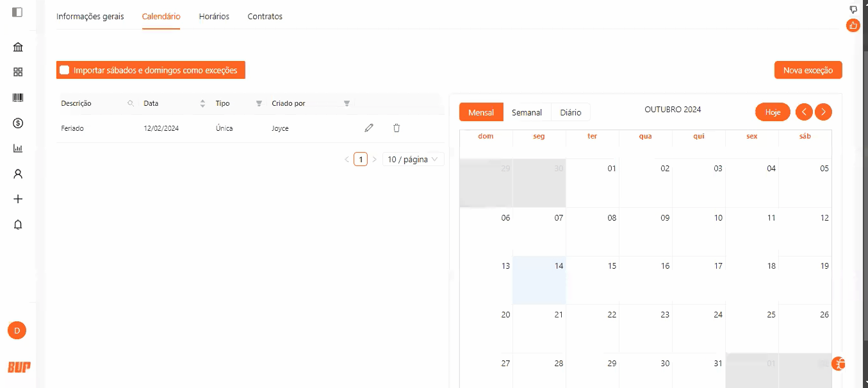Click the BUP logo
The image size is (868, 388).
click(x=19, y=367)
